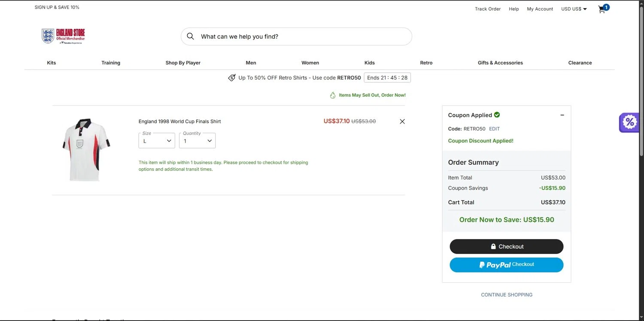Click the sale price US$37.10 on item
644x321 pixels.
[337, 121]
